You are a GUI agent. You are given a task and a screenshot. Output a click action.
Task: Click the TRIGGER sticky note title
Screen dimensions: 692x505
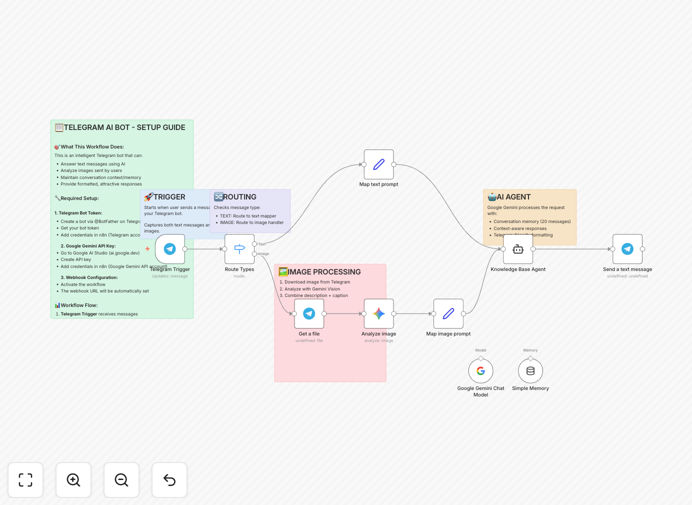click(x=165, y=197)
